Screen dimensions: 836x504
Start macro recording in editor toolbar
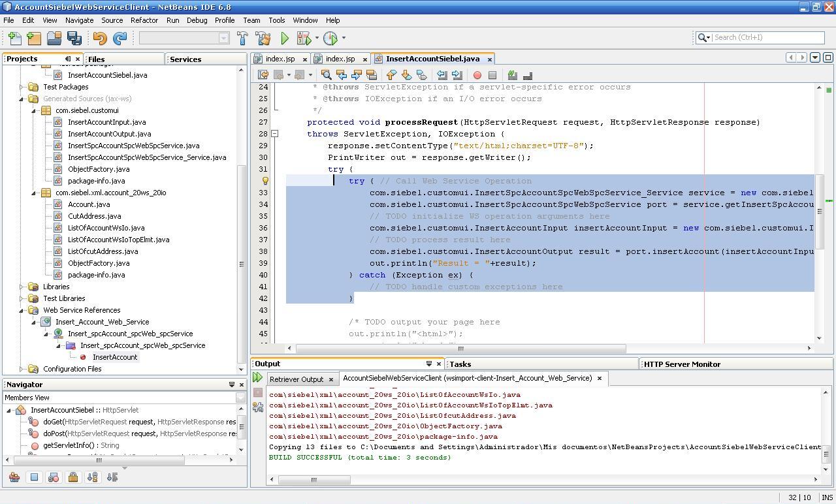478,74
